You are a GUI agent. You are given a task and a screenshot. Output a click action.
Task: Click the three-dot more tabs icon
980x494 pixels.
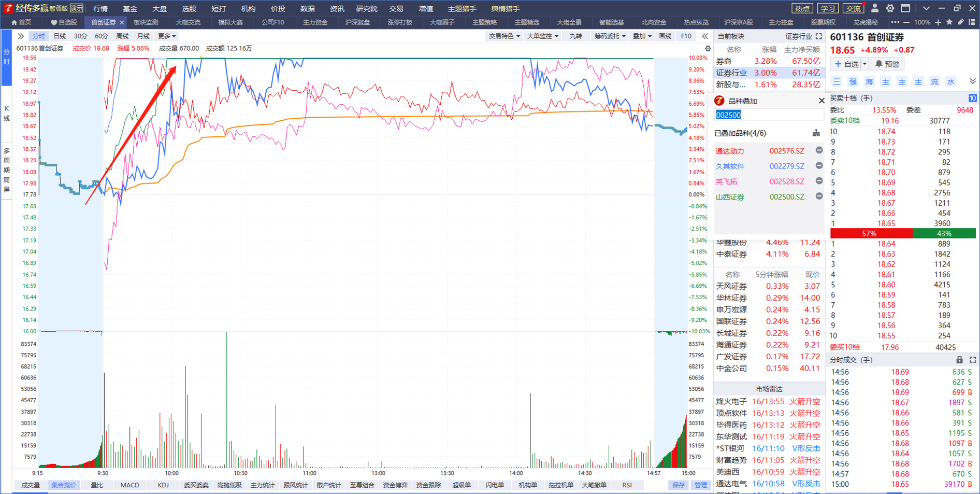click(895, 22)
